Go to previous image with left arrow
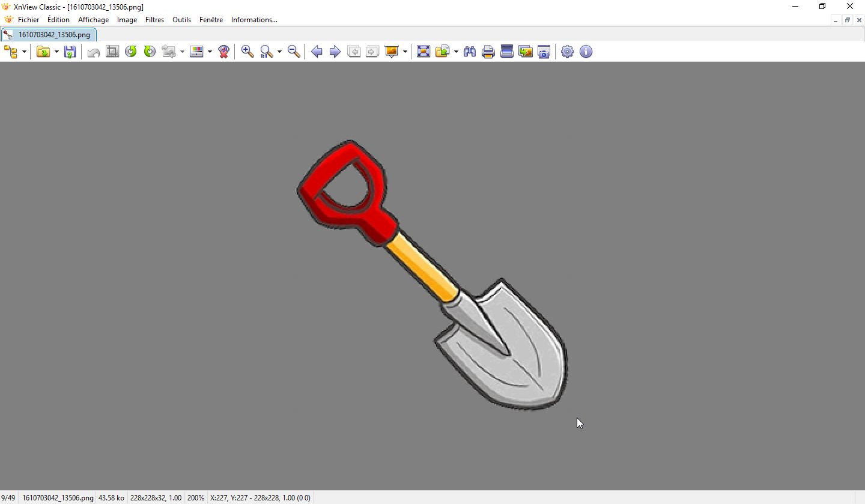The width and height of the screenshot is (865, 504). (317, 52)
